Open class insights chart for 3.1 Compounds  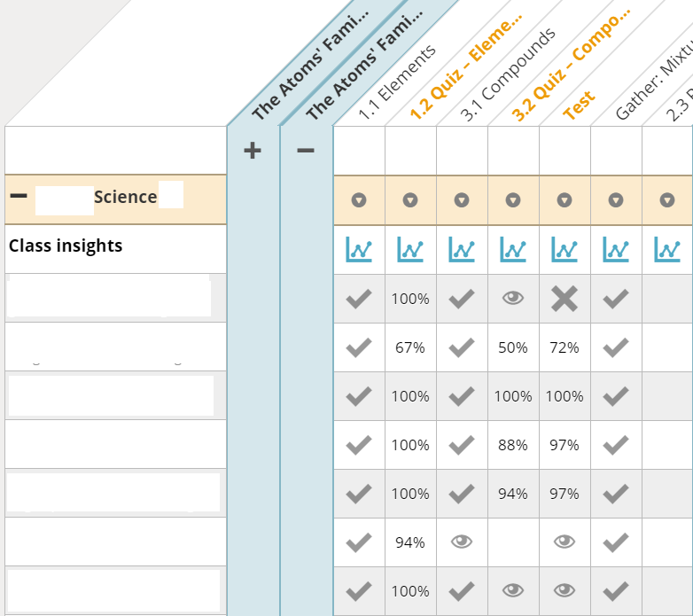pos(462,250)
